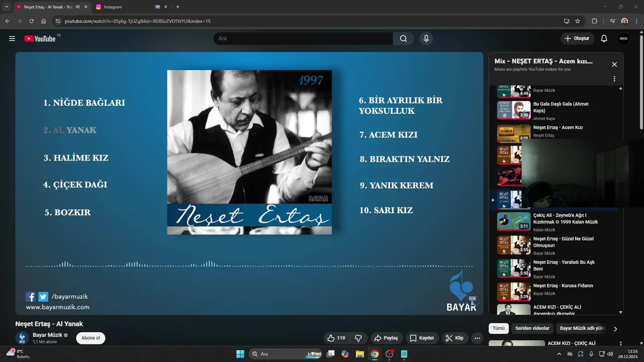Open the site information icon in address bar

click(58, 21)
